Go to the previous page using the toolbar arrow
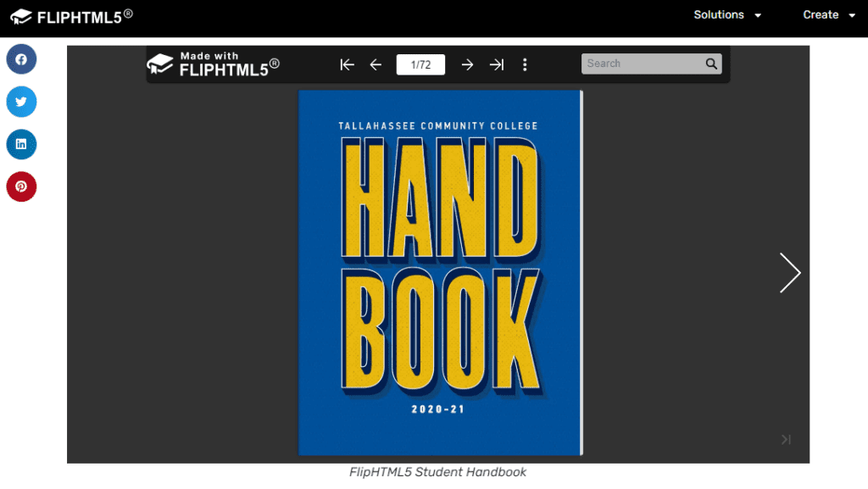This screenshot has height=489, width=868. [376, 64]
